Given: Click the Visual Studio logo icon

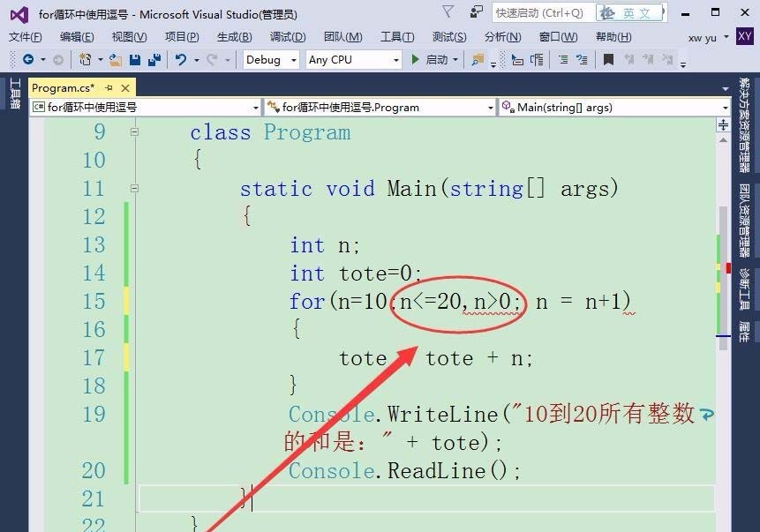Looking at the screenshot, I should (x=19, y=14).
